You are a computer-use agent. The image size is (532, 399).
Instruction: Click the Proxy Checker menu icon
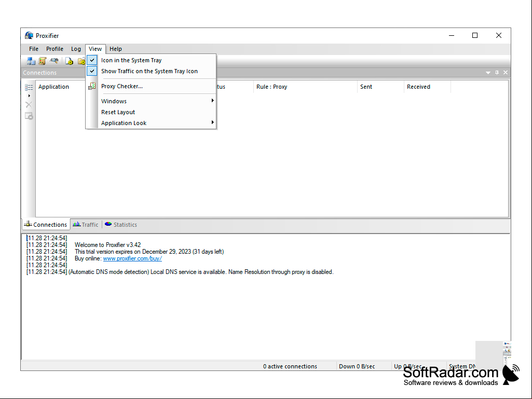[x=92, y=86]
